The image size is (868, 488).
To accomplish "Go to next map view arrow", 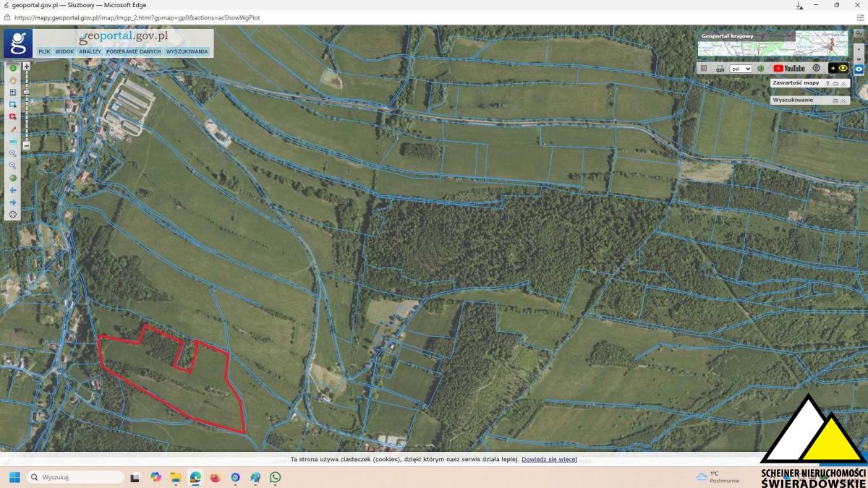I will coord(13,202).
